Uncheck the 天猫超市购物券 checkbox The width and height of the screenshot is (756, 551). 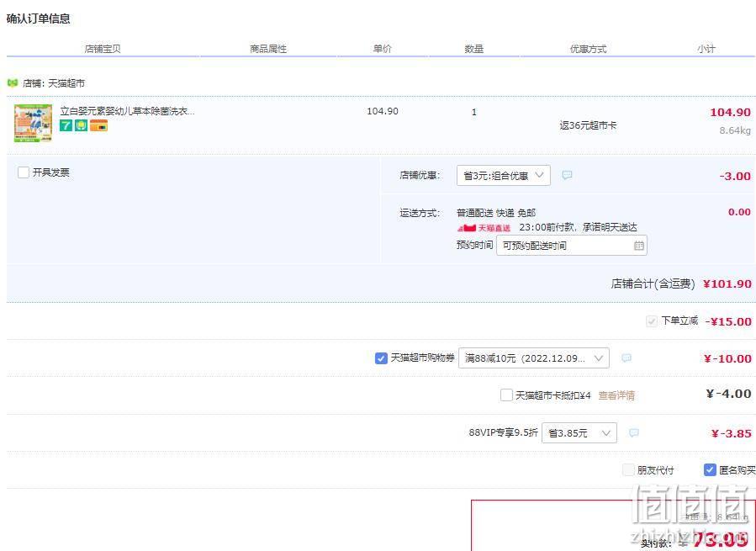click(x=381, y=358)
